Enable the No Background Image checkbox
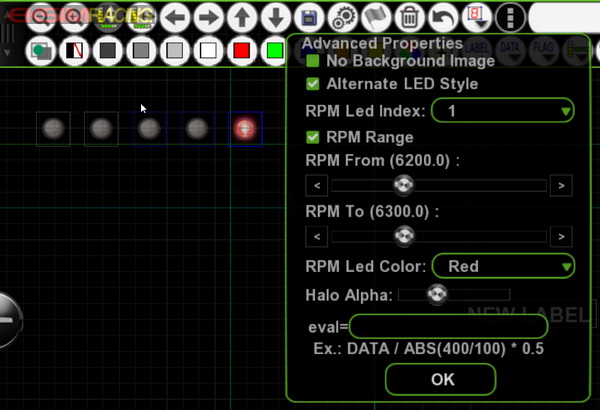Image resolution: width=600 pixels, height=410 pixels. coord(313,61)
